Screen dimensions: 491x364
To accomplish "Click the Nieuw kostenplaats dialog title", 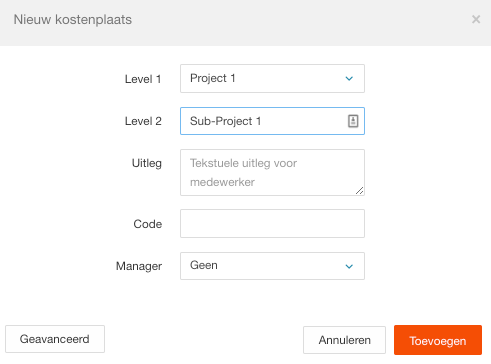I will (x=73, y=20).
